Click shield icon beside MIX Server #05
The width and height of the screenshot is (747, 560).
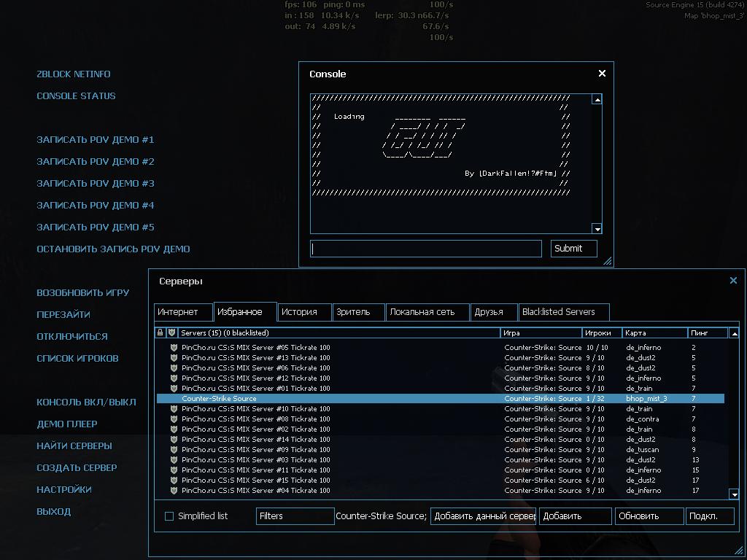[174, 348]
